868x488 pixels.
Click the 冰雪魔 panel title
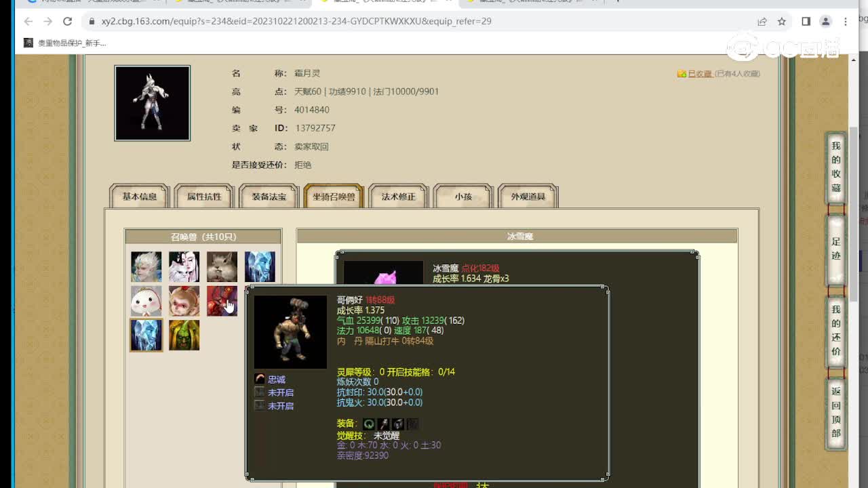tap(519, 237)
